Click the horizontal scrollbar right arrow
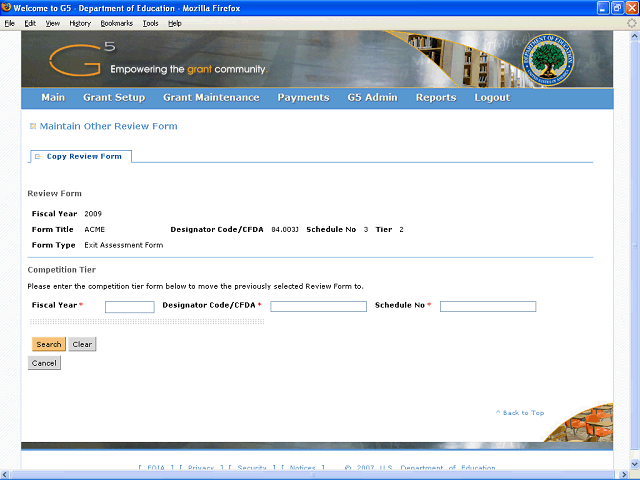Screen dimensions: 640x480 624,475
